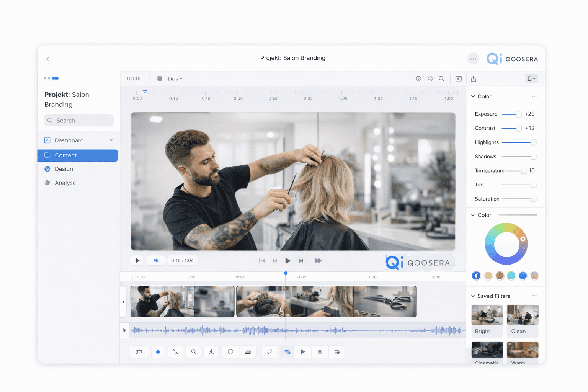Screen dimensions: 588x392
Task: Click the circle shape tool
Action: pyautogui.click(x=230, y=352)
